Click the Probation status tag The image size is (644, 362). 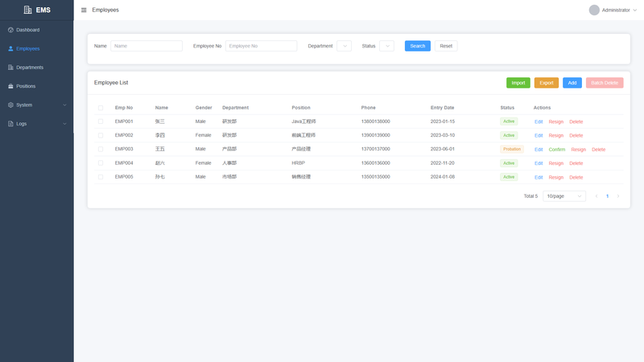[512, 149]
